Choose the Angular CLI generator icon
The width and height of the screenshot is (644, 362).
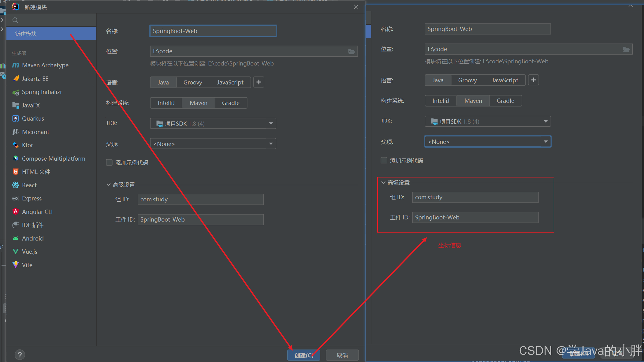[16, 212]
